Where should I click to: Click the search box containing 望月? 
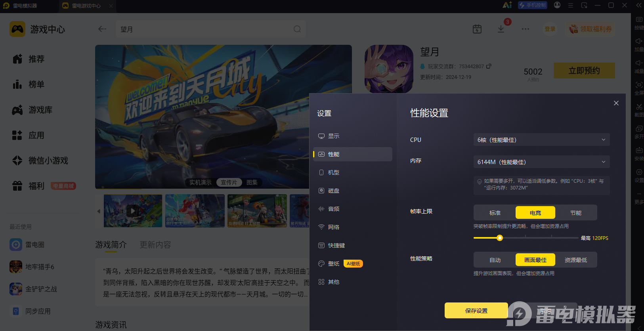(x=210, y=29)
